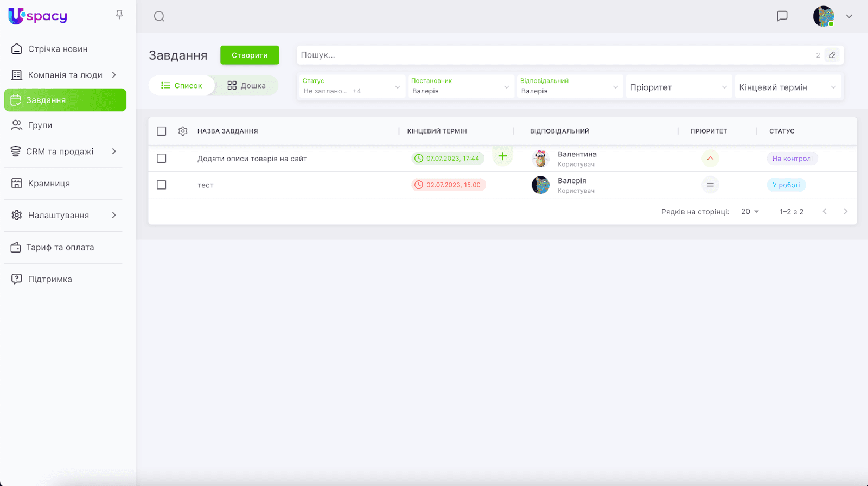Sort by Відповідальний column header
Screen dimensions: 868x486
[x=560, y=131]
